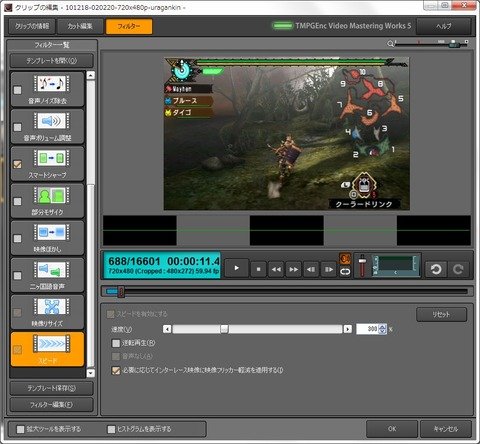Image resolution: width=480 pixels, height=444 pixels.
Task: Stop playback with the stop button
Action: click(x=258, y=269)
